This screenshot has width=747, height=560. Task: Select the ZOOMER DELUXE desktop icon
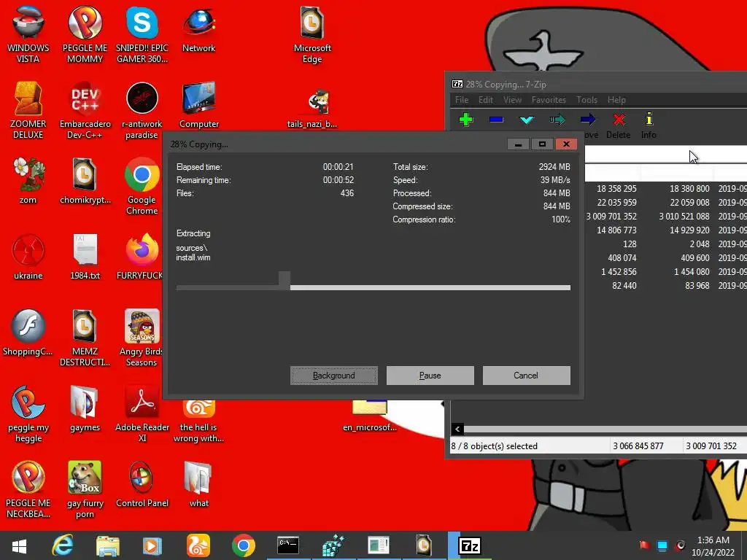[x=28, y=111]
